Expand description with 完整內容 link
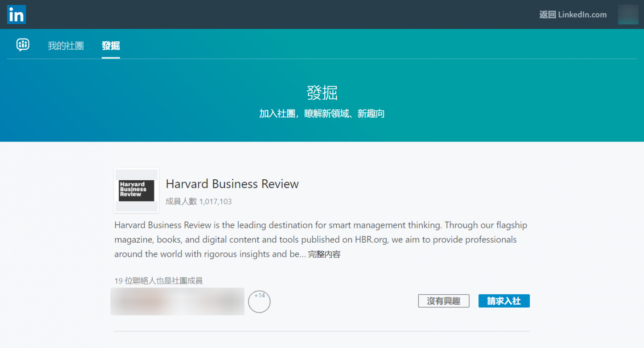Screen dimensions: 644x348 [324, 254]
